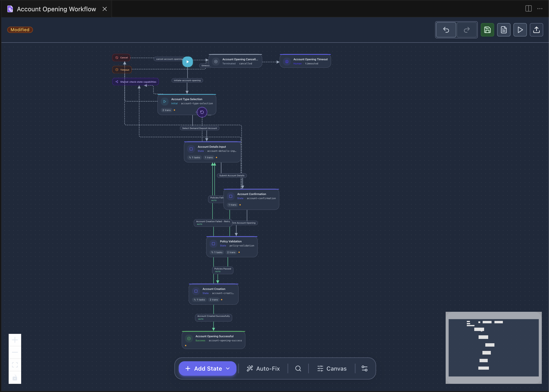549x392 pixels.
Task: Select the Account Opening Successful node
Action: pos(213,340)
